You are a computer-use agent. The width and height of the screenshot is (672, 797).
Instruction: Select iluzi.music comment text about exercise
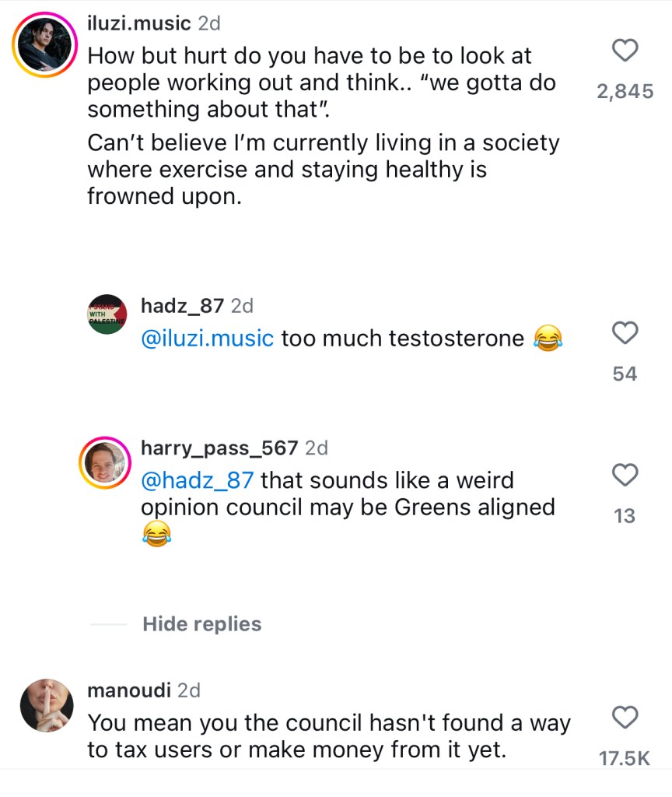(323, 170)
